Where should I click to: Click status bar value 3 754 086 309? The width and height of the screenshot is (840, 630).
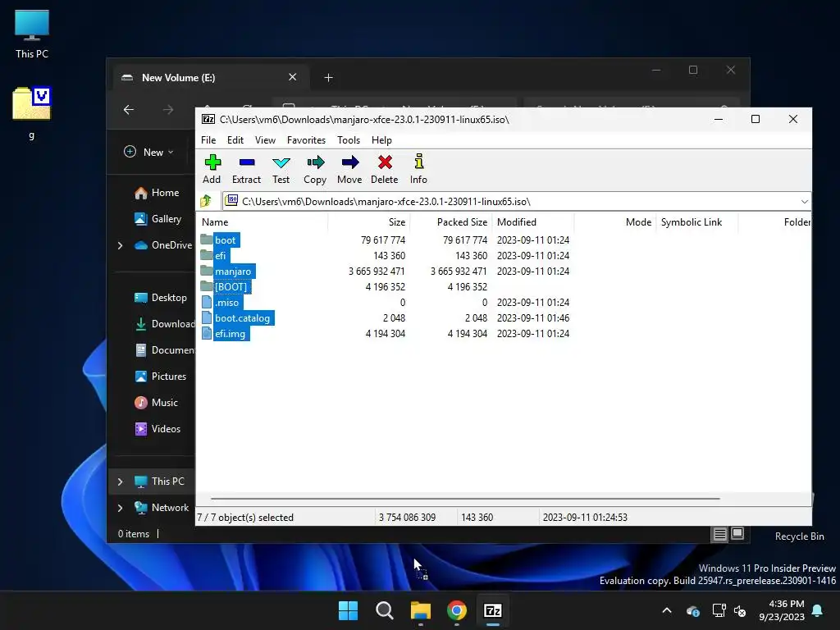tap(407, 518)
